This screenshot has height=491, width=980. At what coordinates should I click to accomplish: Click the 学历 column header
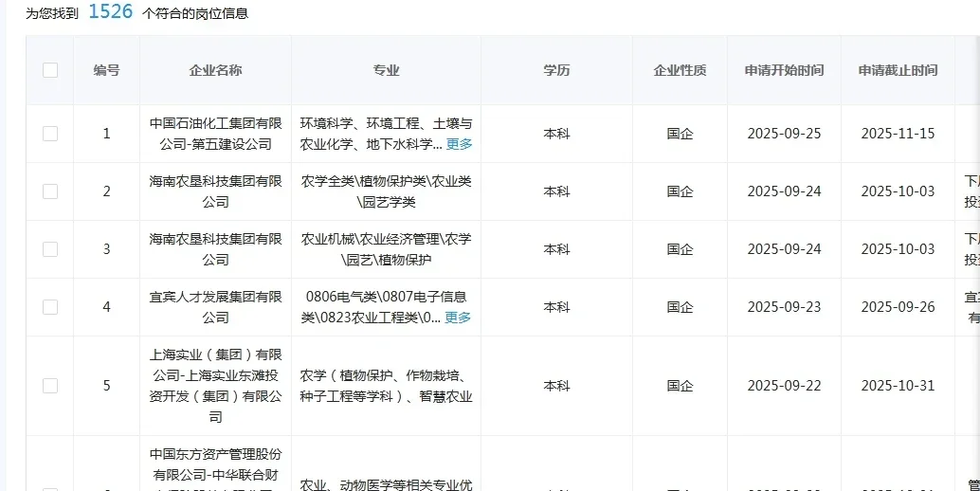click(x=556, y=70)
